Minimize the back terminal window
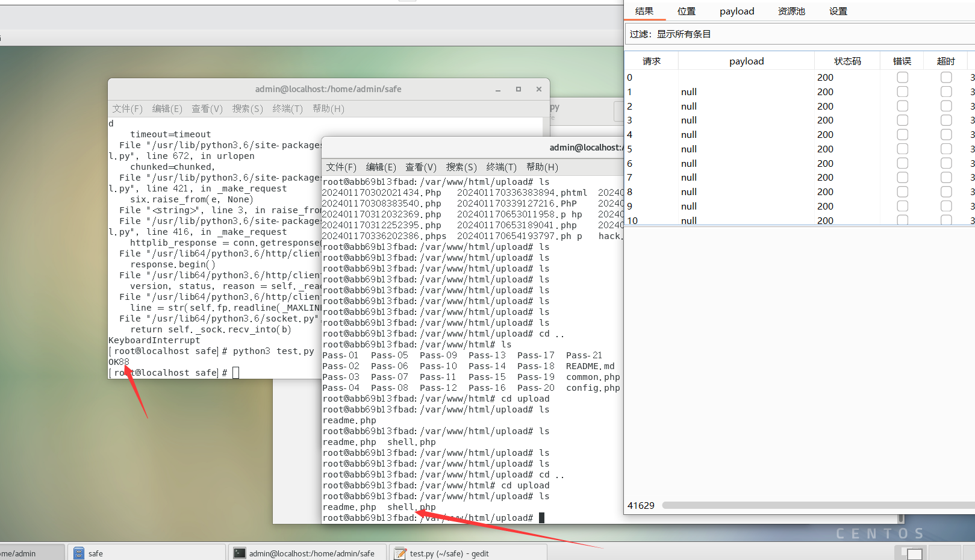Screen dimensions: 975x560 click(498, 89)
